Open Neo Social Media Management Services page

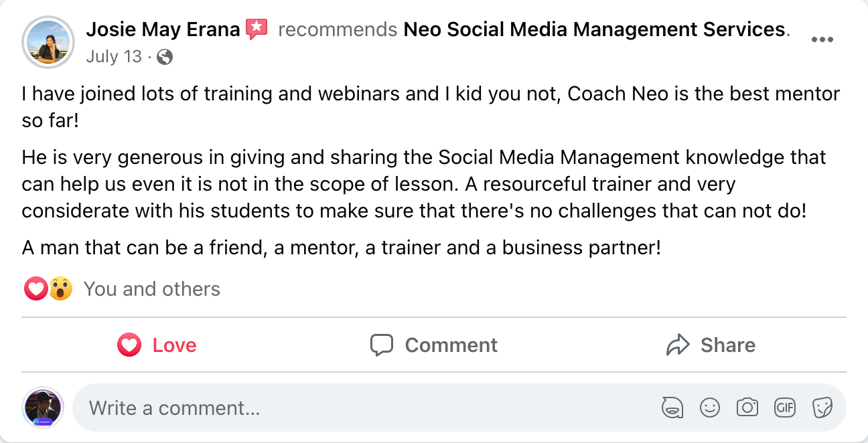point(594,29)
